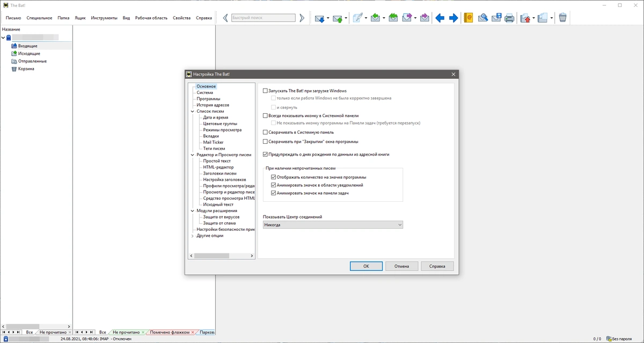The width and height of the screenshot is (644, 343).
Task: Click the Copy to folder toolbar icon
Action: tap(542, 18)
